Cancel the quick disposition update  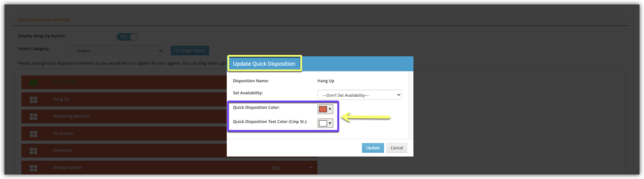click(x=396, y=148)
